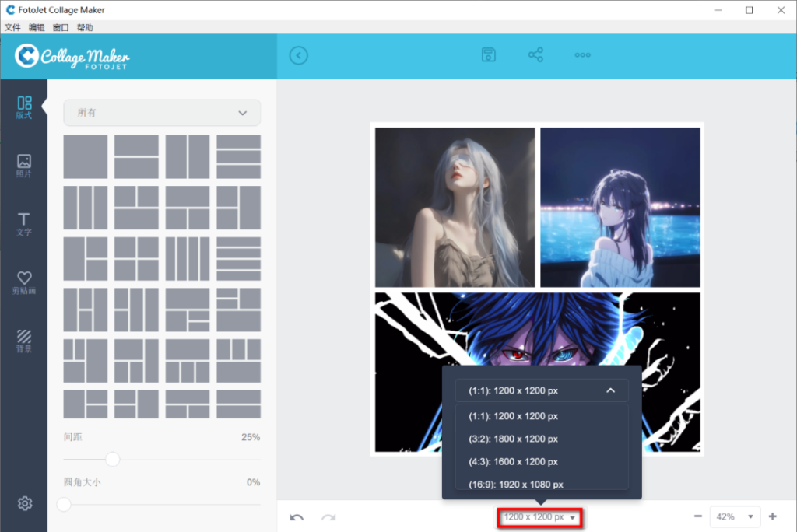Select layout with one wide cell above three cells
Screen dimensions: 797x532
click(188, 361)
